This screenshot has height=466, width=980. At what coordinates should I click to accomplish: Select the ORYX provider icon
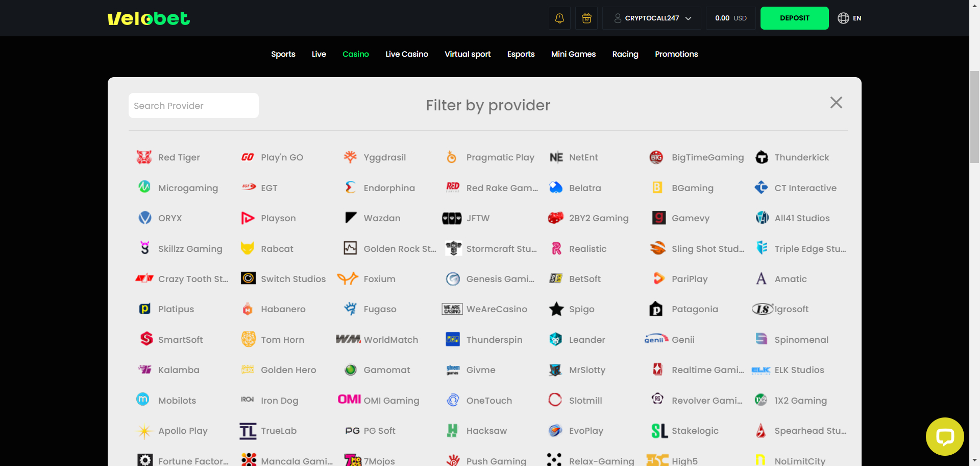[x=145, y=218]
